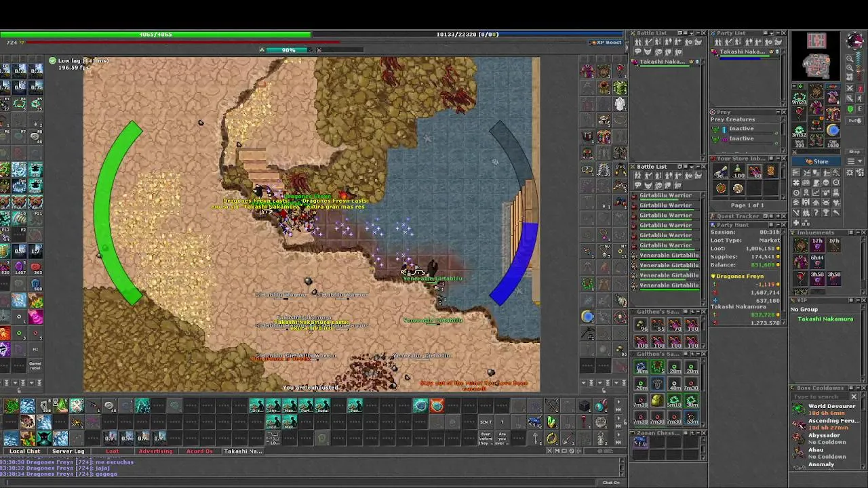Toggle speech bubble filter in top Battle List
The width and height of the screenshot is (868, 488).
(x=637, y=52)
